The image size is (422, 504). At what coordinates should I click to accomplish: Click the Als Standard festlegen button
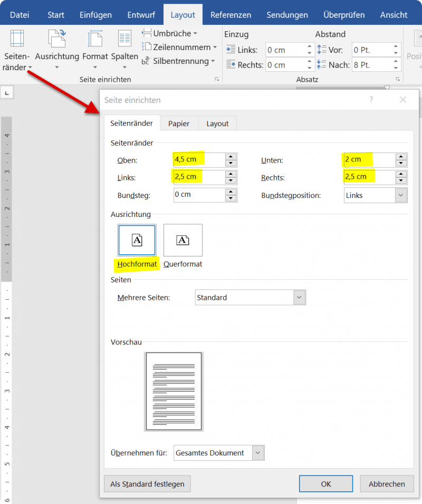[147, 483]
